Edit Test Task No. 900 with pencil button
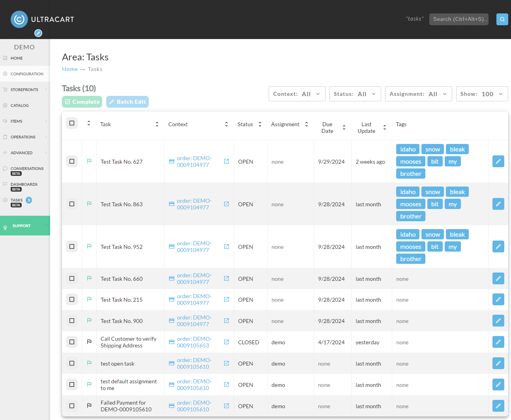511x420 pixels. click(498, 321)
